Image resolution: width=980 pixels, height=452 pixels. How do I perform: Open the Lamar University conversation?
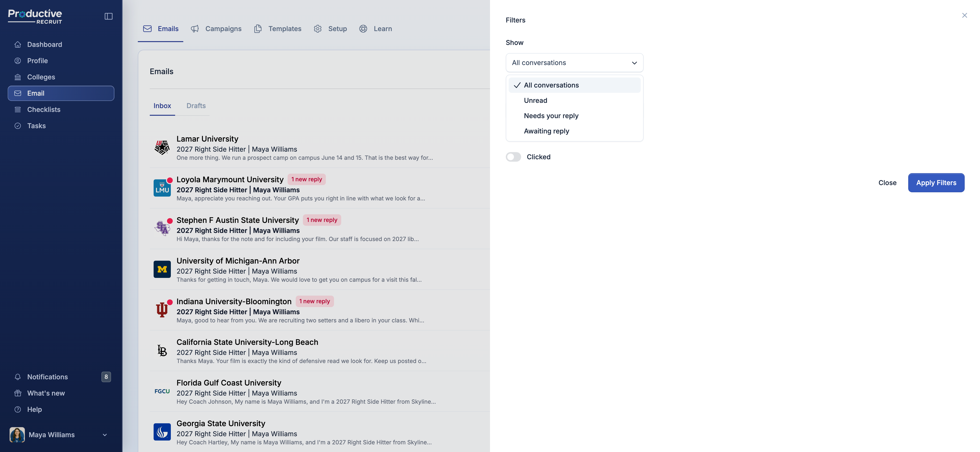click(320, 148)
